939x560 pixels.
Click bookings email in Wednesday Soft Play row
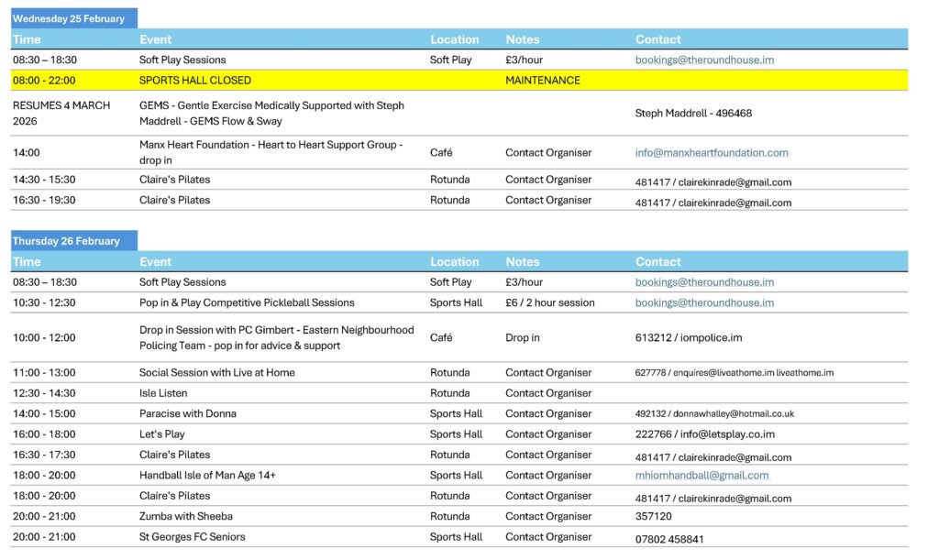coord(704,60)
